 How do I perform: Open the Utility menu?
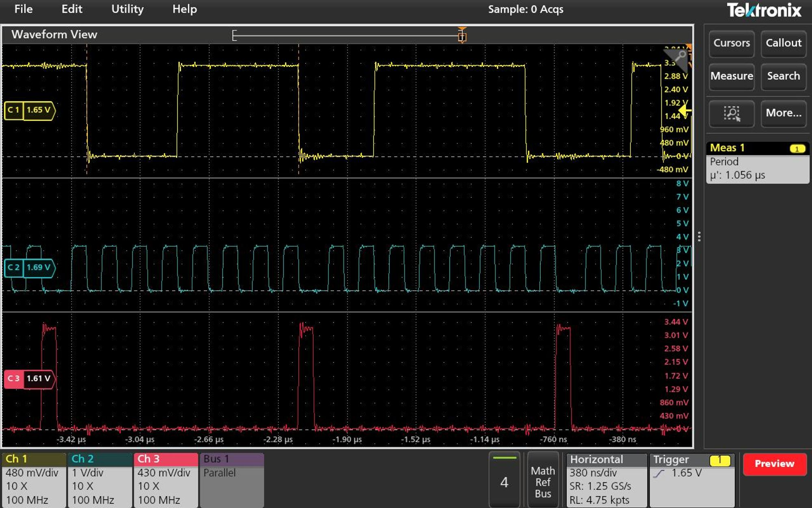127,9
